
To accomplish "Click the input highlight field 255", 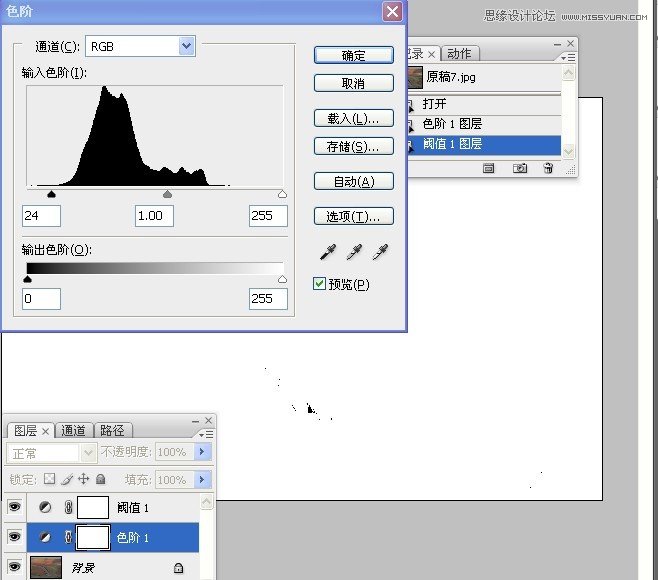I will click(268, 216).
